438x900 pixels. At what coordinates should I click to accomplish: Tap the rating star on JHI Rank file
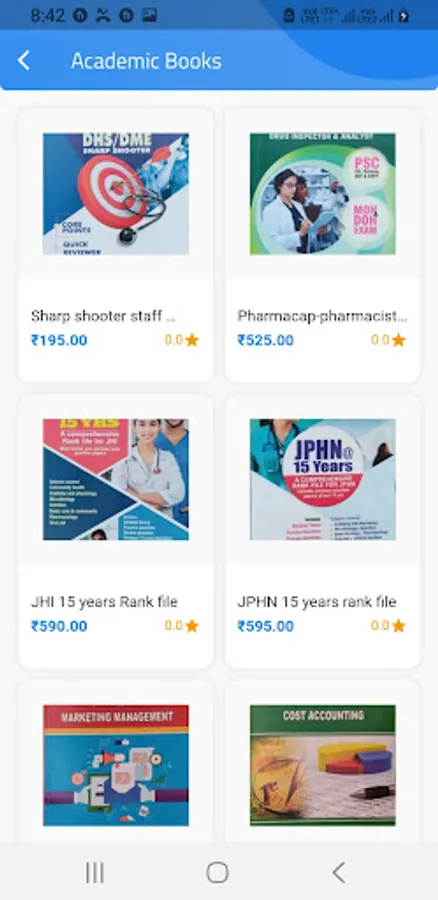coord(192,626)
